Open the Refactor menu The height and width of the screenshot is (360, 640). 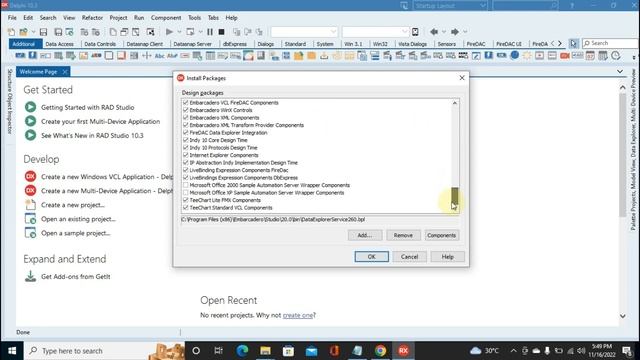92,18
